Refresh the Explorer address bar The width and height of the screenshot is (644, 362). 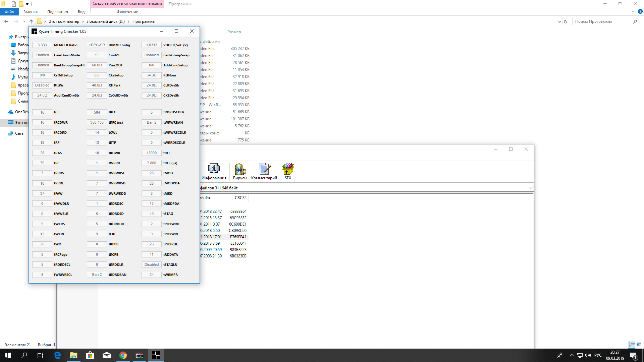pyautogui.click(x=566, y=21)
